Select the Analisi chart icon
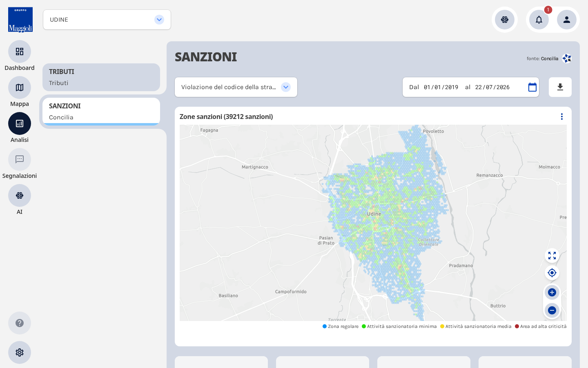588x368 pixels. (20, 123)
